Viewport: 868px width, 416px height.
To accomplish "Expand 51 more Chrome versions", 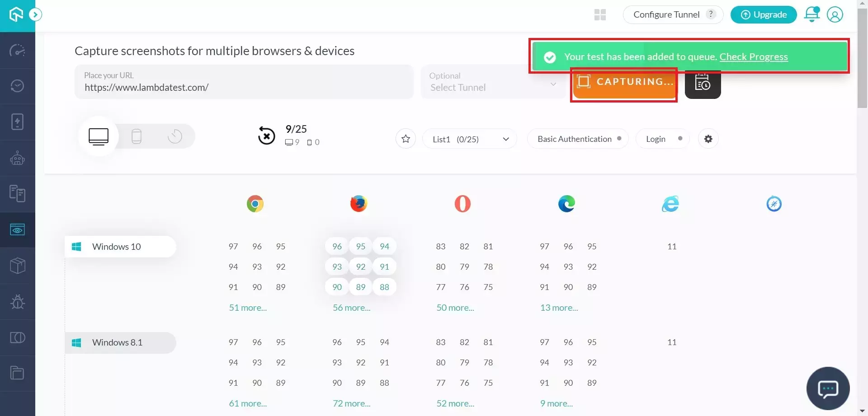I will tap(248, 308).
